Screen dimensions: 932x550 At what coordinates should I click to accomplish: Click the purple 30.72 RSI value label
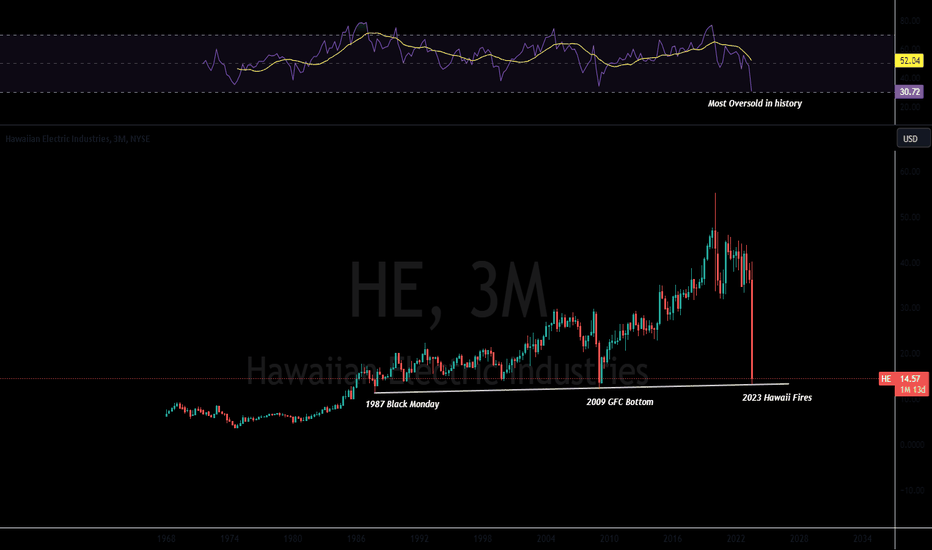pyautogui.click(x=909, y=92)
